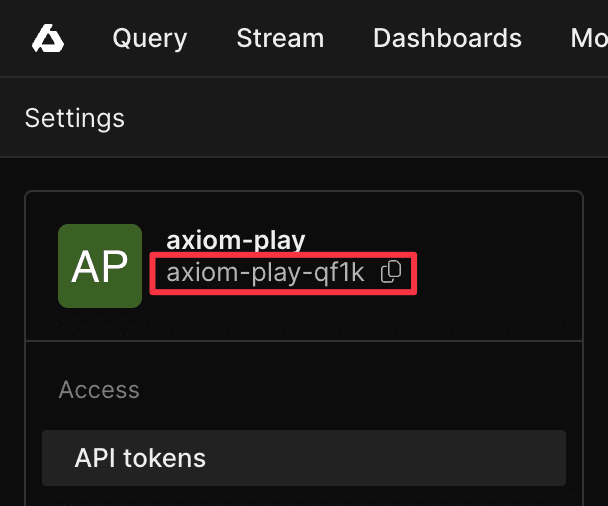Click the axiom-play organization name

[x=235, y=240]
